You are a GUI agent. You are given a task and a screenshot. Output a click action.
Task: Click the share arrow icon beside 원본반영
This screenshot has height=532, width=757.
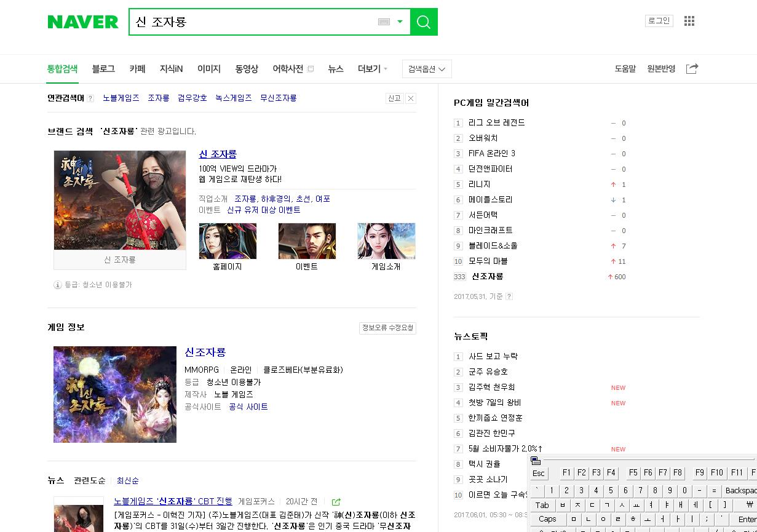(692, 69)
